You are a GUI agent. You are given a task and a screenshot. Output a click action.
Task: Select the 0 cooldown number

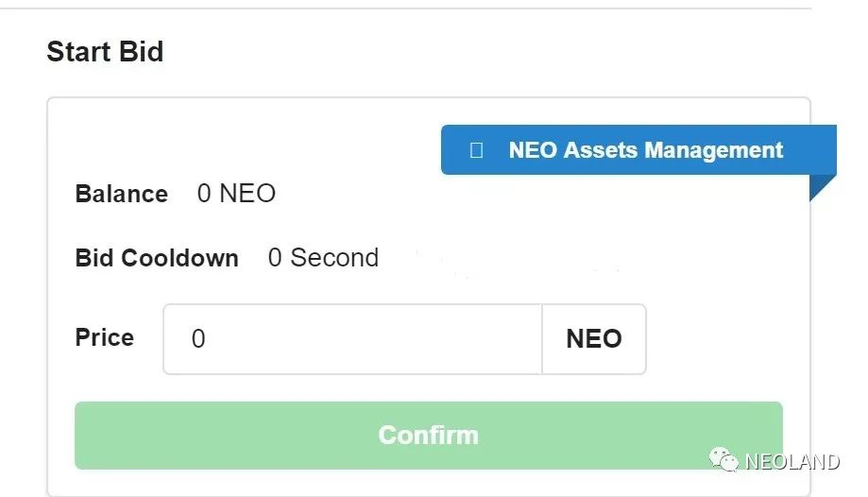click(275, 258)
